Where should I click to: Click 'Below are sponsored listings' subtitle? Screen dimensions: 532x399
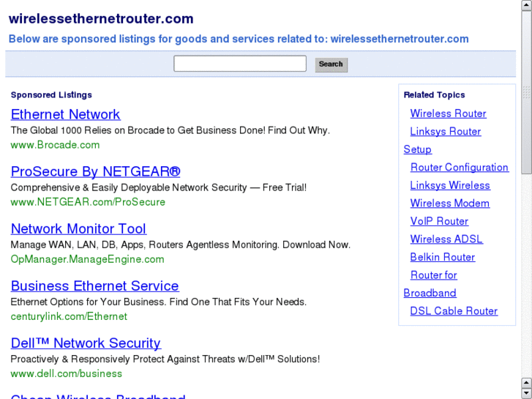tap(239, 39)
